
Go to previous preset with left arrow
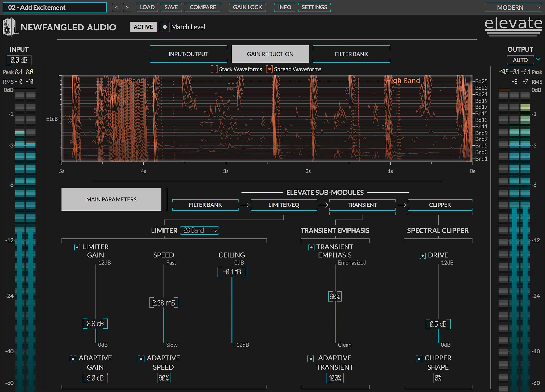pos(116,7)
